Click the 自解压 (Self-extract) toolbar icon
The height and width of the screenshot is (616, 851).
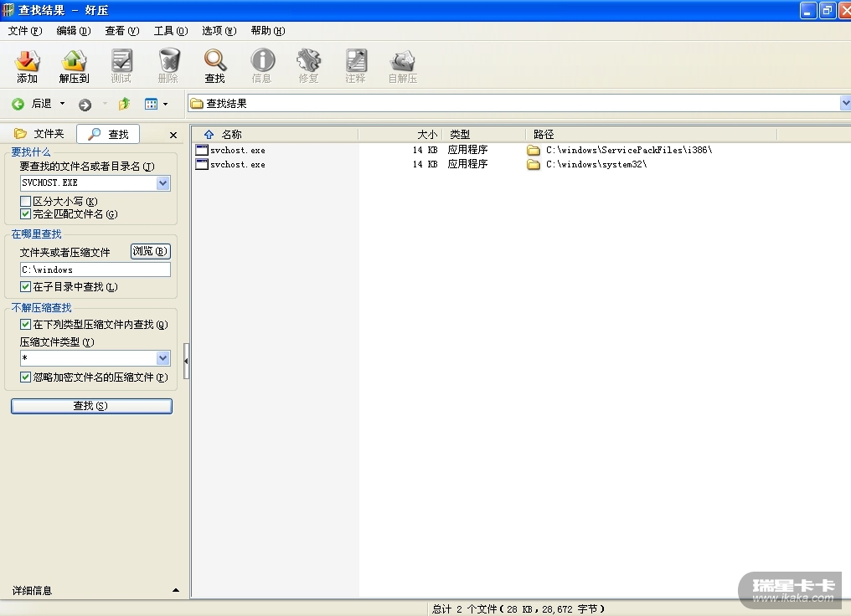(x=403, y=66)
